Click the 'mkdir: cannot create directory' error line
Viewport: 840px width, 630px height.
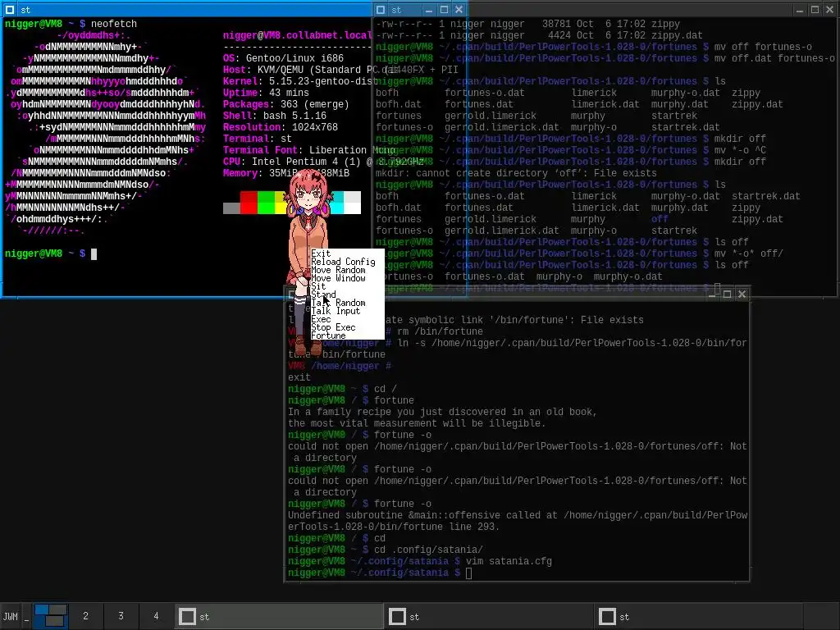tap(516, 173)
